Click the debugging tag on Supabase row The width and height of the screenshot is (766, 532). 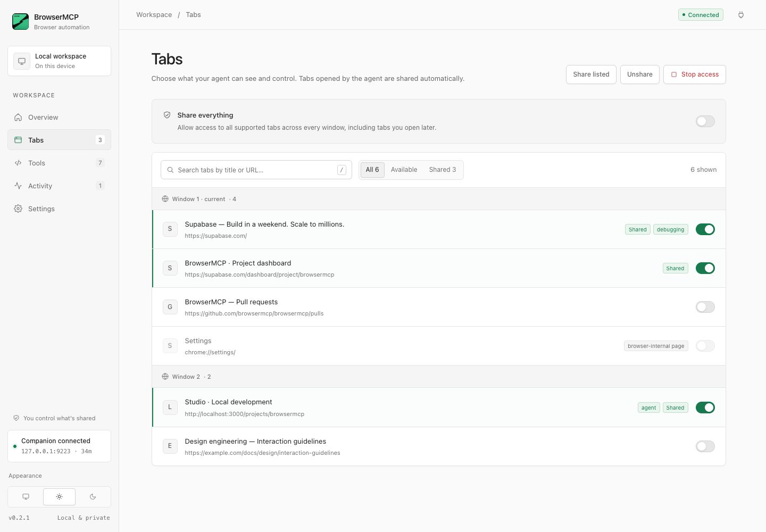click(670, 229)
